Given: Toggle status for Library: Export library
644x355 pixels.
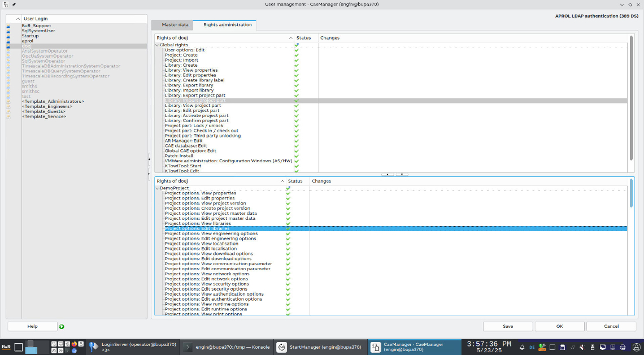Looking at the screenshot, I should point(297,85).
